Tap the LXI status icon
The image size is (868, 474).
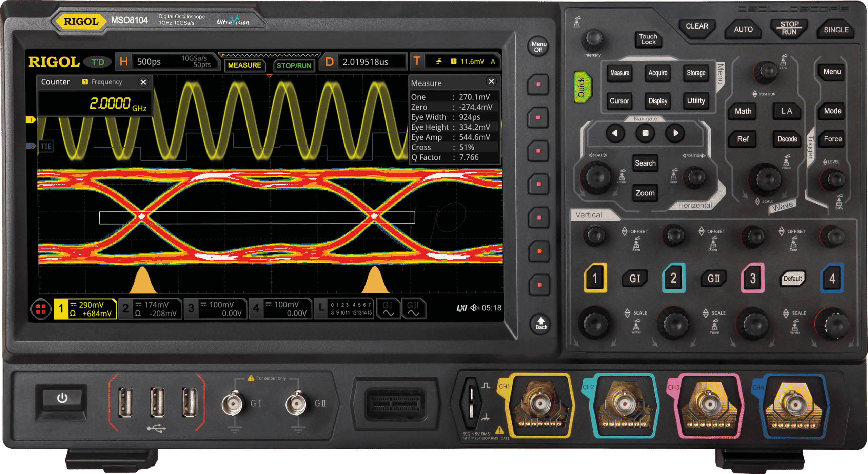point(461,308)
